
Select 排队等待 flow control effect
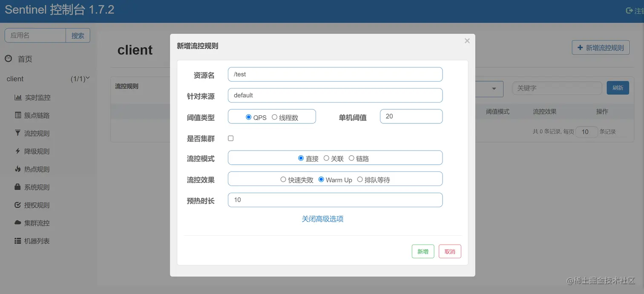(360, 180)
